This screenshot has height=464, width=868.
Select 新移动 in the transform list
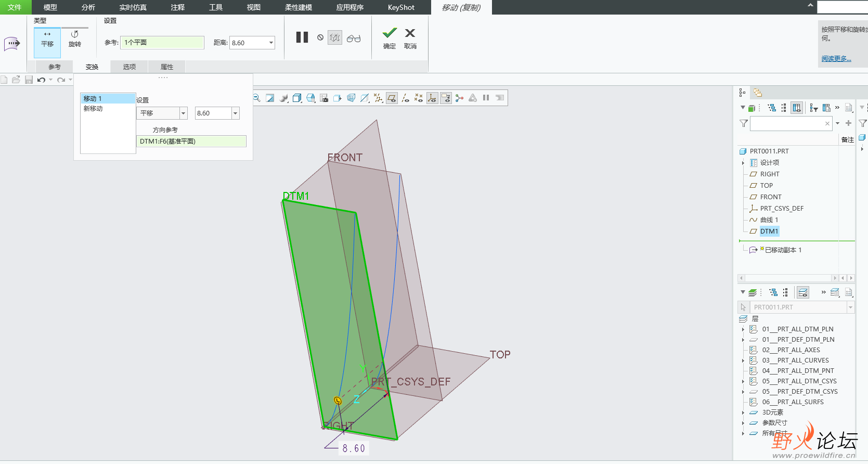pyautogui.click(x=108, y=108)
